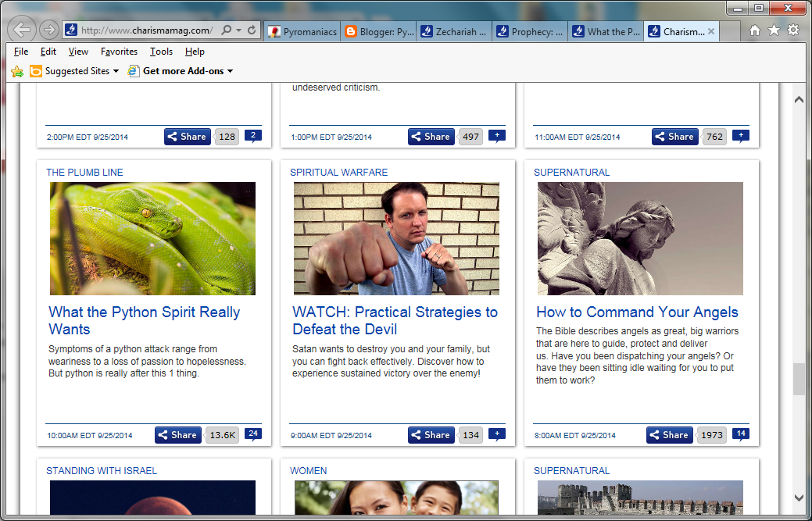The image size is (812, 521).
Task: Add comment on 9:00AM article
Action: tap(497, 434)
